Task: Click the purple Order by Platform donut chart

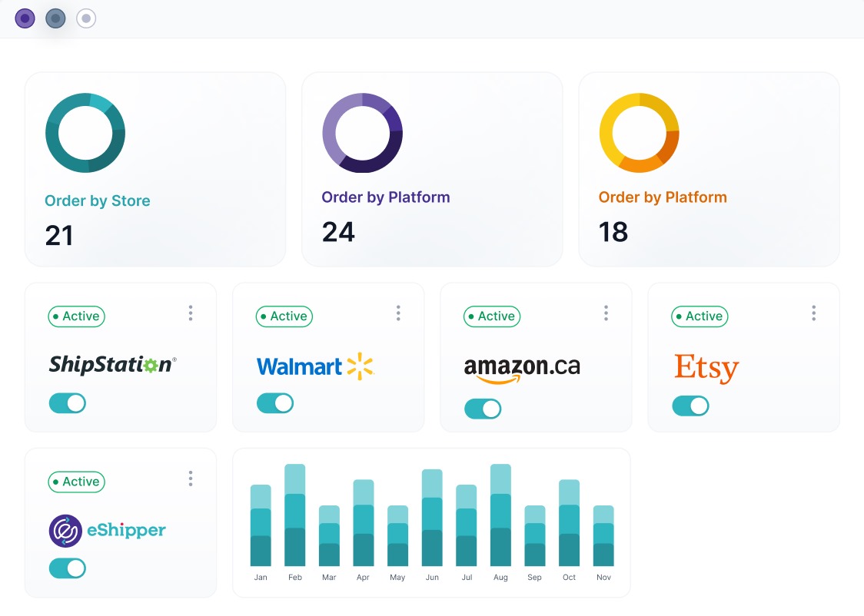Action: pyautogui.click(x=362, y=133)
